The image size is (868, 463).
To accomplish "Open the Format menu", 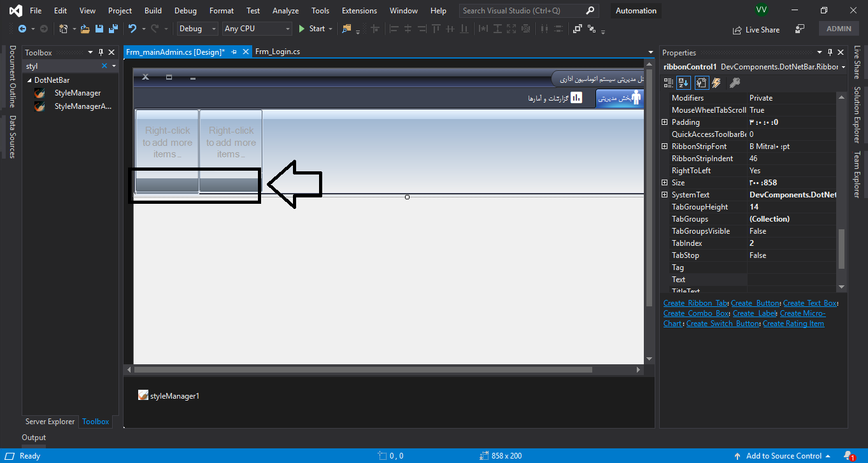I will point(222,11).
